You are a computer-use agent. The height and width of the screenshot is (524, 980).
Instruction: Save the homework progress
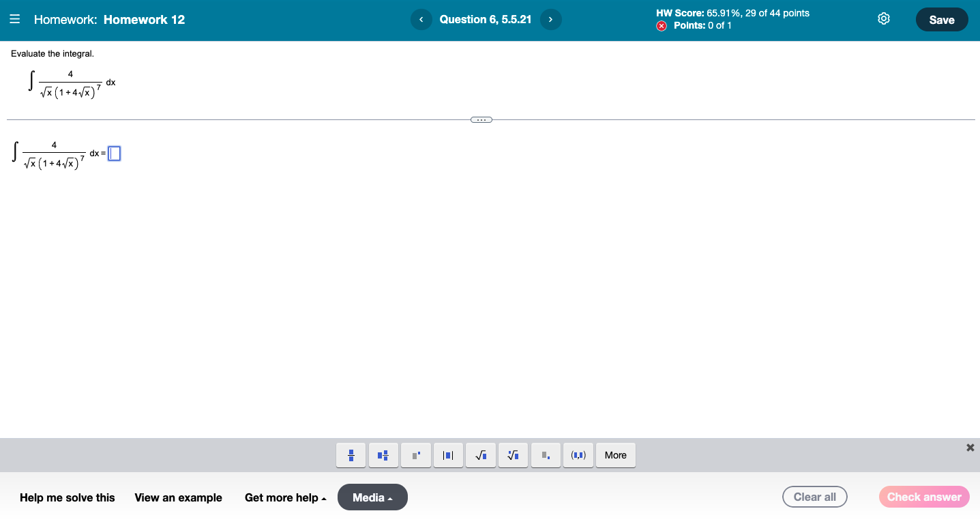click(942, 19)
